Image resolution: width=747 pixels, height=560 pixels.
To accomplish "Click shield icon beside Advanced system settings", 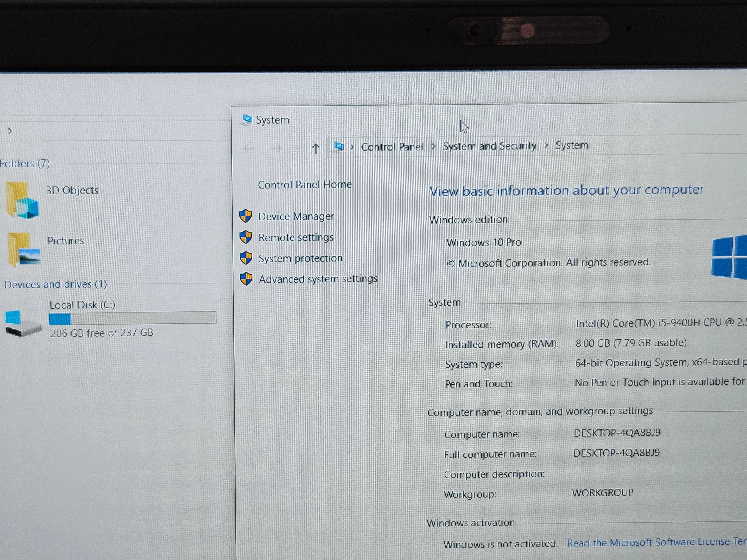I will [x=246, y=279].
